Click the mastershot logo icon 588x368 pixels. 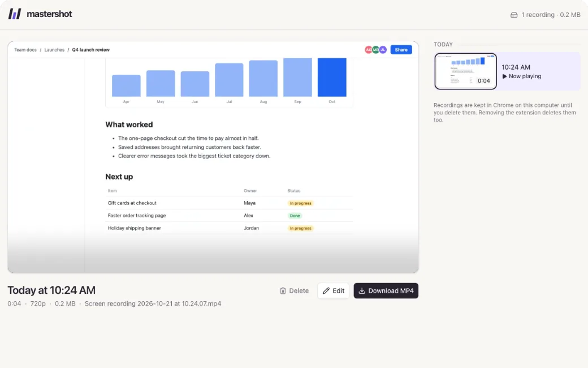(15, 14)
